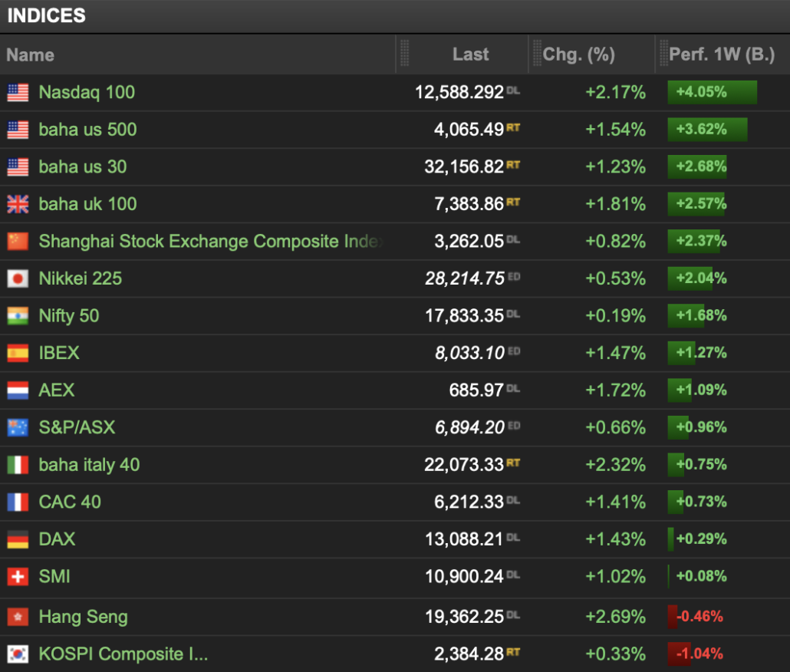Click the China flag beside Shanghai Composite
The height and width of the screenshot is (672, 790).
(18, 242)
